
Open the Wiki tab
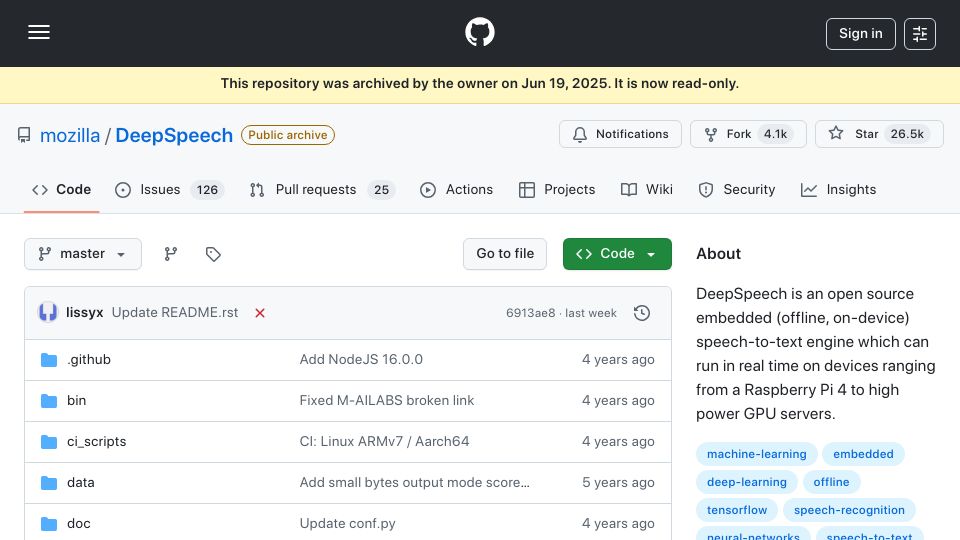tap(647, 190)
